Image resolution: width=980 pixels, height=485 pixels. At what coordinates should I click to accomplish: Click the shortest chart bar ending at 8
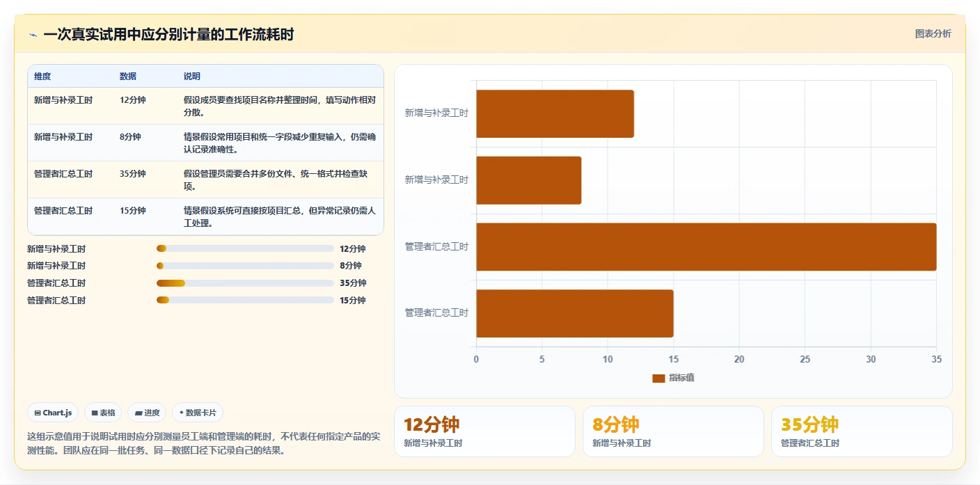(528, 180)
